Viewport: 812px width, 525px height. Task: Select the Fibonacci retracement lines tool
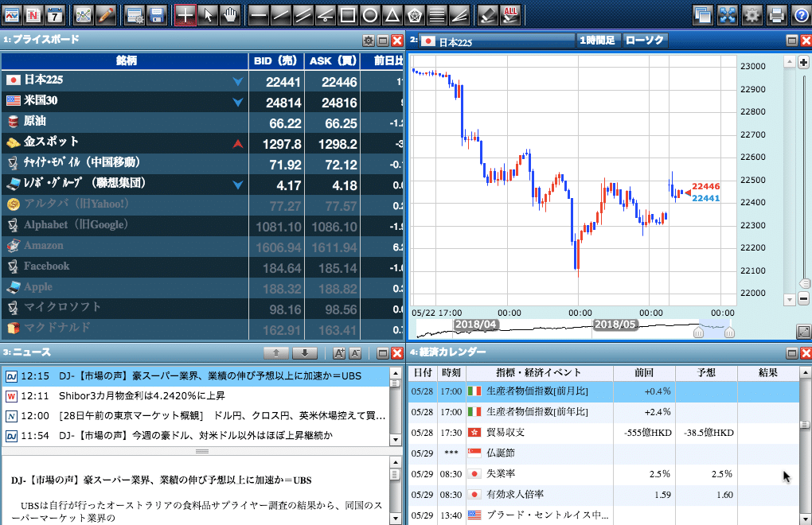click(x=437, y=14)
